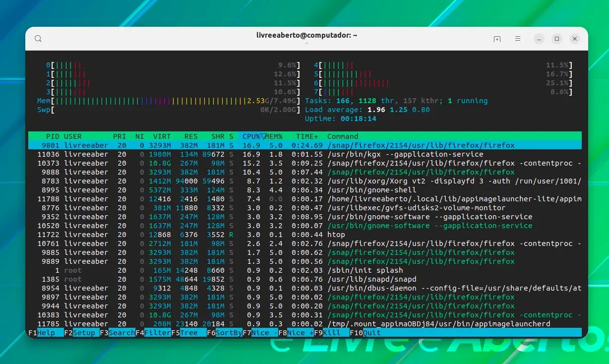This screenshot has width=609, height=364.
Task: Click F8 Nice + to raise niceness
Action: (296, 333)
